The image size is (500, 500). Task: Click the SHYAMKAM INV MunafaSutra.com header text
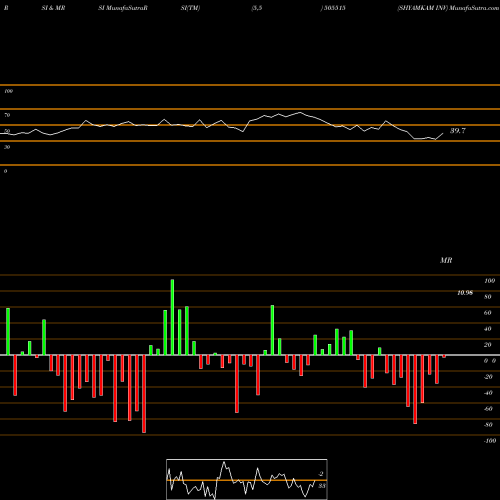point(448,8)
